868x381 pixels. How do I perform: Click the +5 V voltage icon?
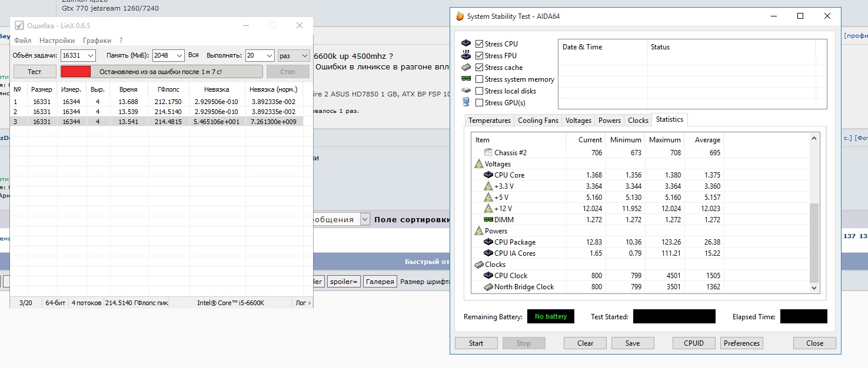tap(488, 197)
